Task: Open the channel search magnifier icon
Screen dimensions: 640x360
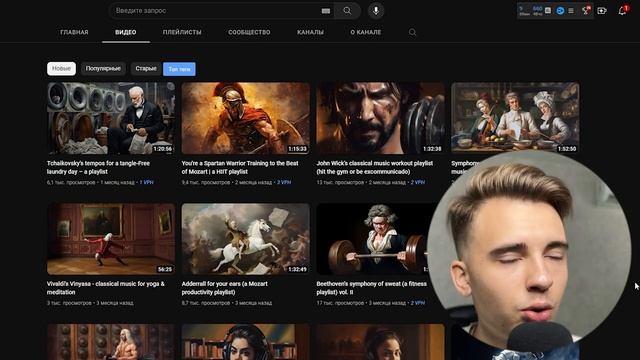Action: pyautogui.click(x=412, y=32)
